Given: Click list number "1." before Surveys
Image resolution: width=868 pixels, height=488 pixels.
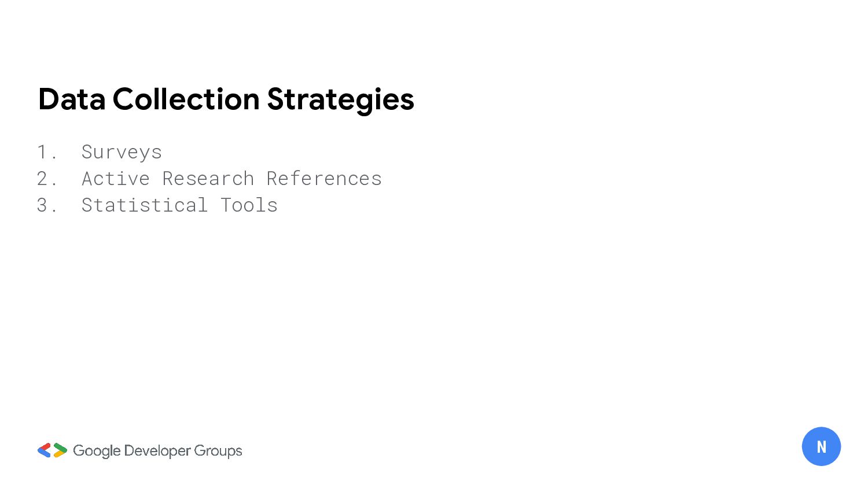Looking at the screenshot, I should tap(47, 152).
